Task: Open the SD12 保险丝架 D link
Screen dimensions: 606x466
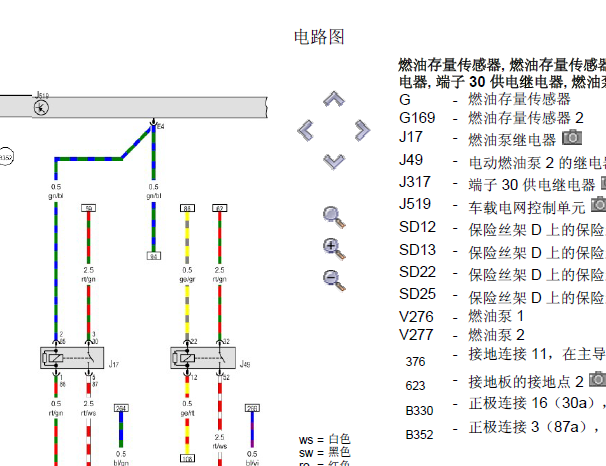Action: [x=537, y=230]
